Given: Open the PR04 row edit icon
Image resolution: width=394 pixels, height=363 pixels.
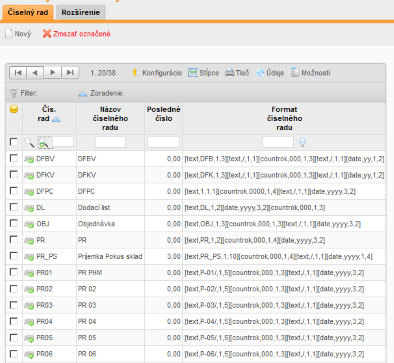Looking at the screenshot, I should click(x=29, y=322).
